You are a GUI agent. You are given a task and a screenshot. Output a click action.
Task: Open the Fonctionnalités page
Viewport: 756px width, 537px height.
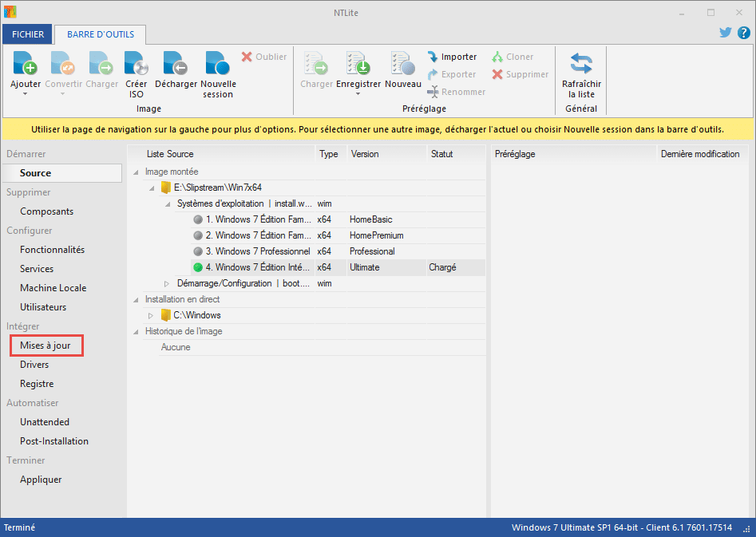click(52, 249)
